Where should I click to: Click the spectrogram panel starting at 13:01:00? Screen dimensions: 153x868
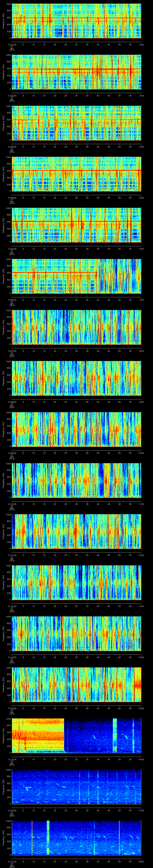point(77,21)
